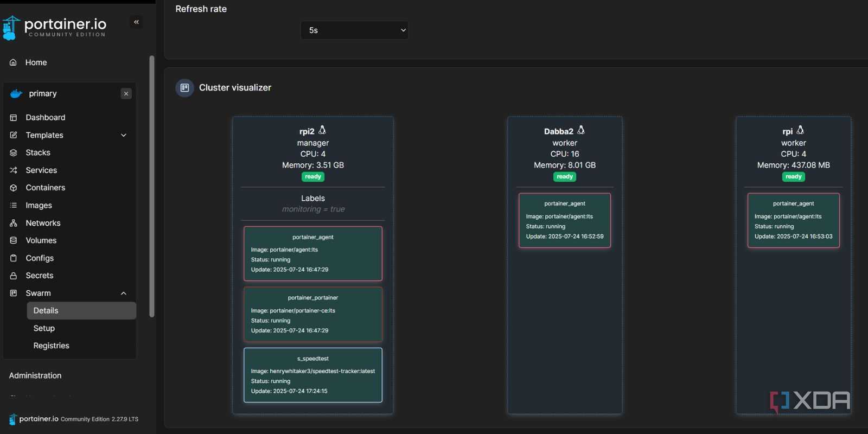
Task: Open the Stacks page
Action: point(38,152)
